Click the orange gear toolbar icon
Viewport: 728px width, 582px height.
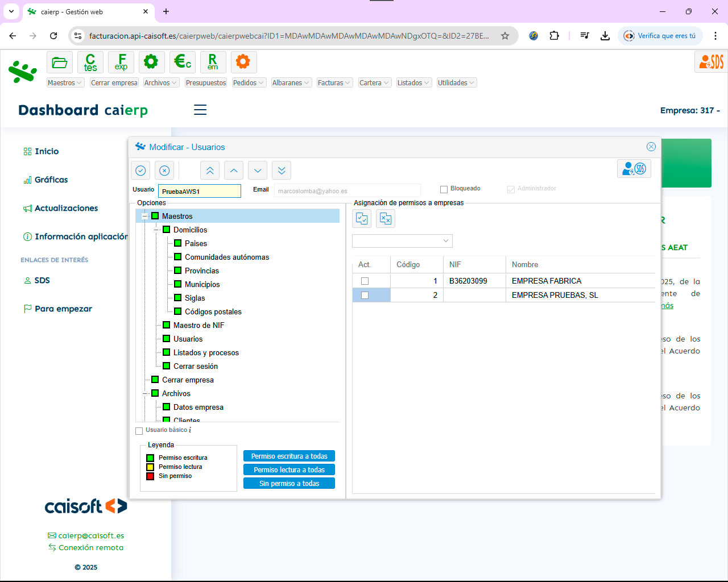click(243, 63)
